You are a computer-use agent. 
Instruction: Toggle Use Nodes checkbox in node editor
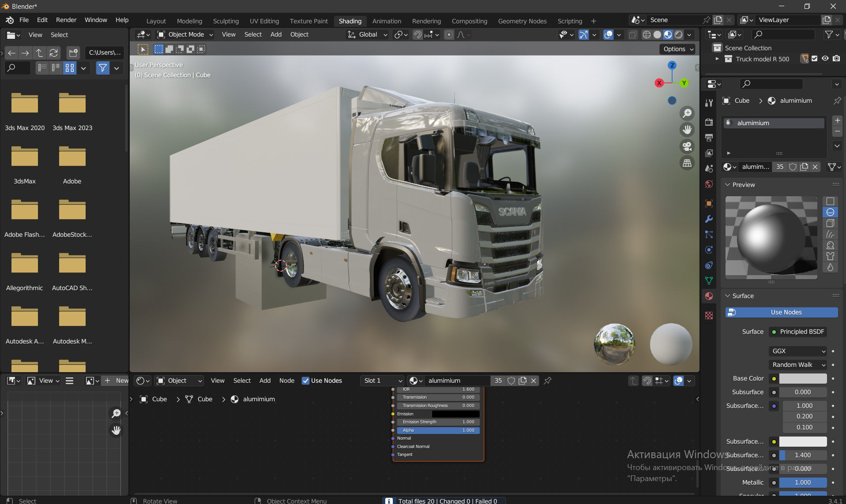(x=305, y=381)
